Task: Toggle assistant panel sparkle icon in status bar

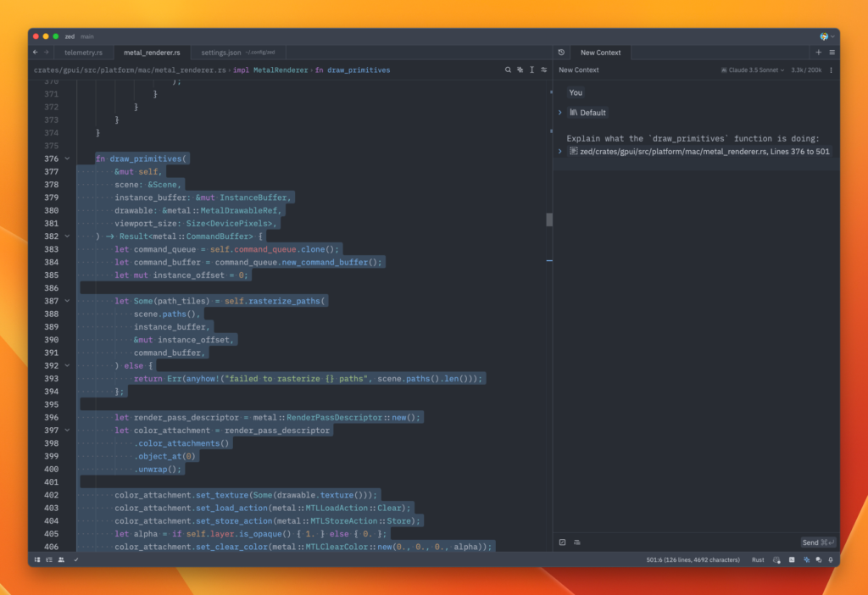Action: tap(806, 559)
